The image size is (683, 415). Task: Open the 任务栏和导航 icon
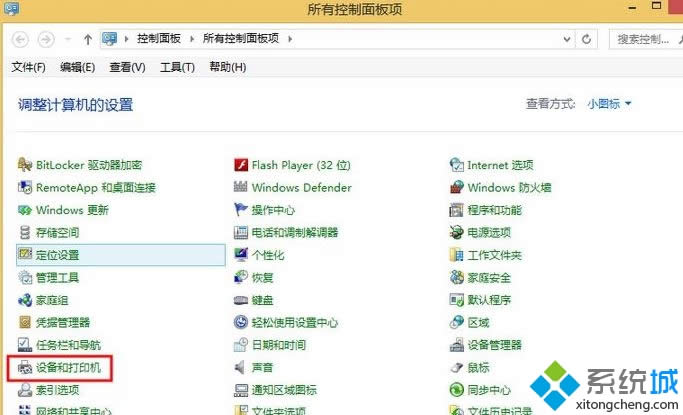(25, 345)
